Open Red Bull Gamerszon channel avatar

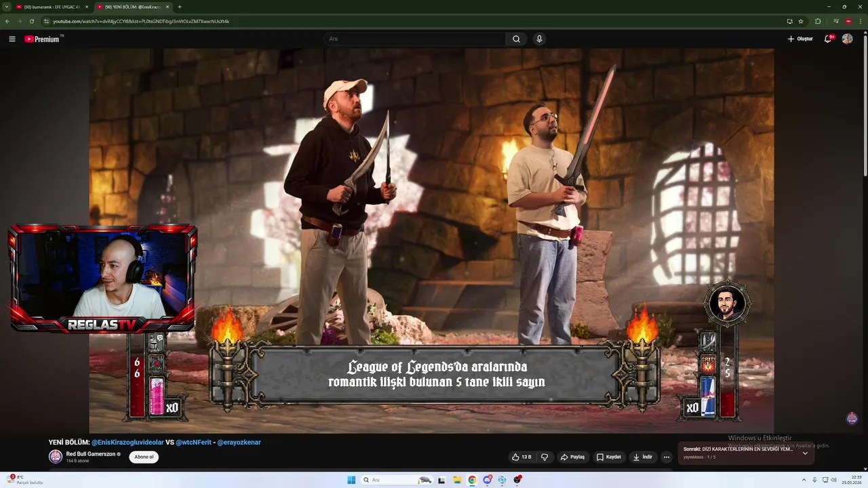56,457
